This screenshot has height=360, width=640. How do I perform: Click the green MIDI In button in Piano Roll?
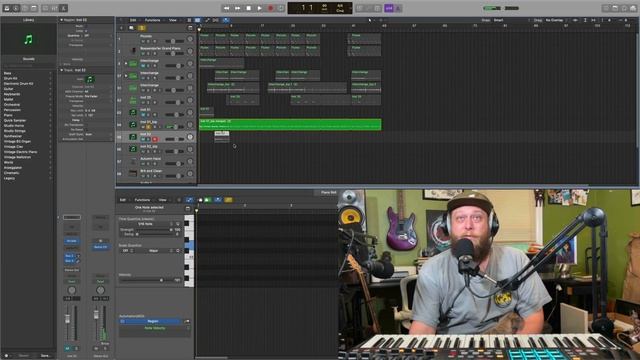click(208, 200)
